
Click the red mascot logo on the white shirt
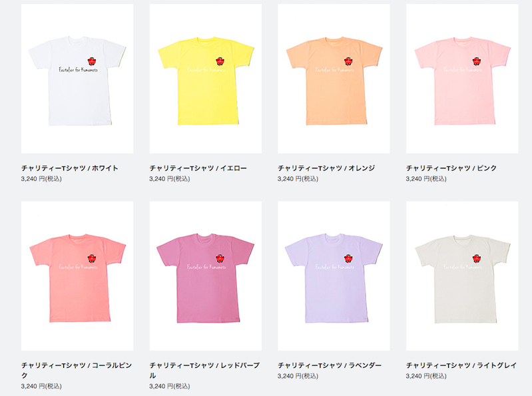click(92, 61)
